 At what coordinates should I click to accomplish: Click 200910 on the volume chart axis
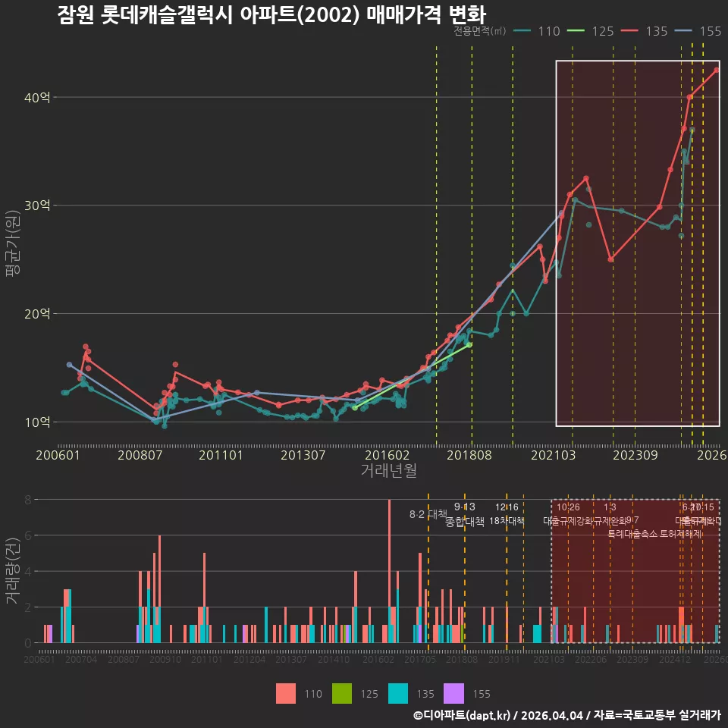click(x=165, y=659)
